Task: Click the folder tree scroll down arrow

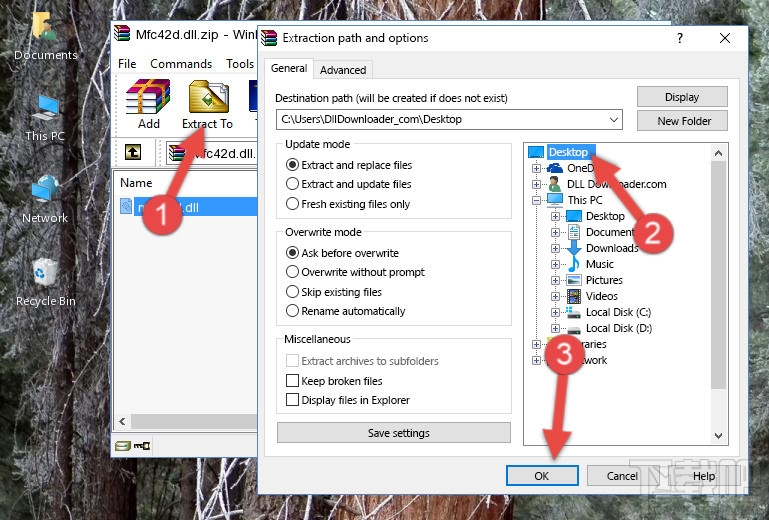Action: pyautogui.click(x=718, y=435)
